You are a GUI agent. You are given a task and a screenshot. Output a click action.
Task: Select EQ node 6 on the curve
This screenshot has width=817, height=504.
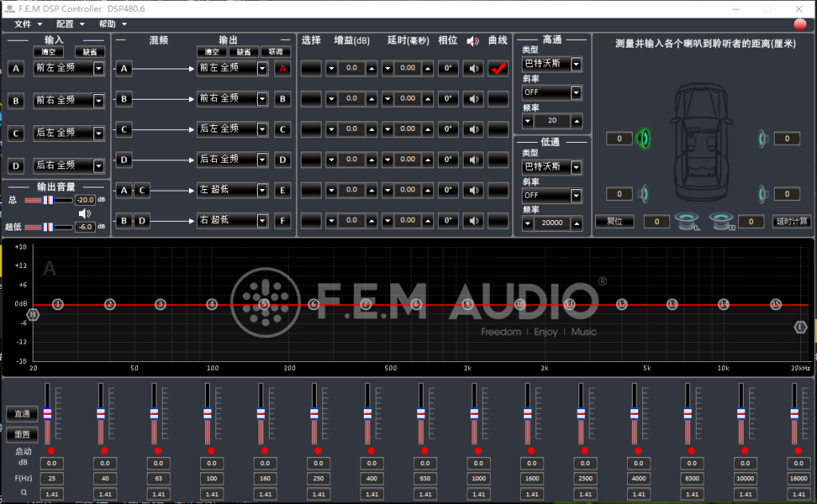313,304
